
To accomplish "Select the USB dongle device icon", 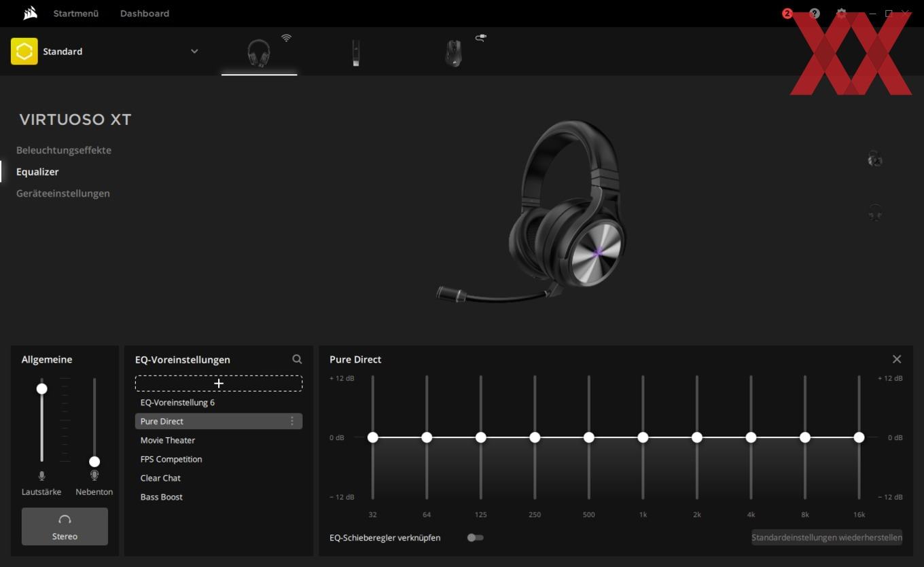I will click(x=355, y=53).
